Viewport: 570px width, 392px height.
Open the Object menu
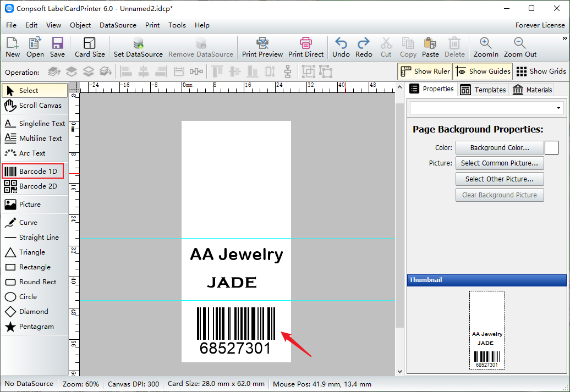80,25
